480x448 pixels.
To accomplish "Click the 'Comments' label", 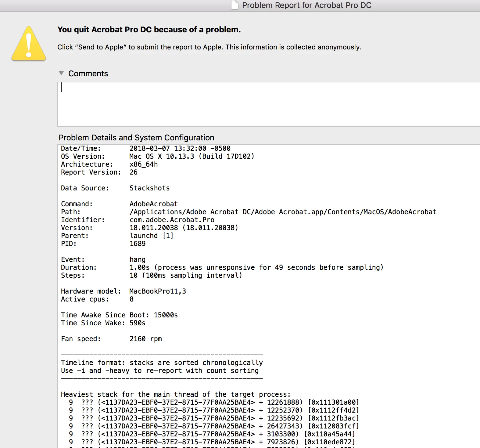I will 88,74.
